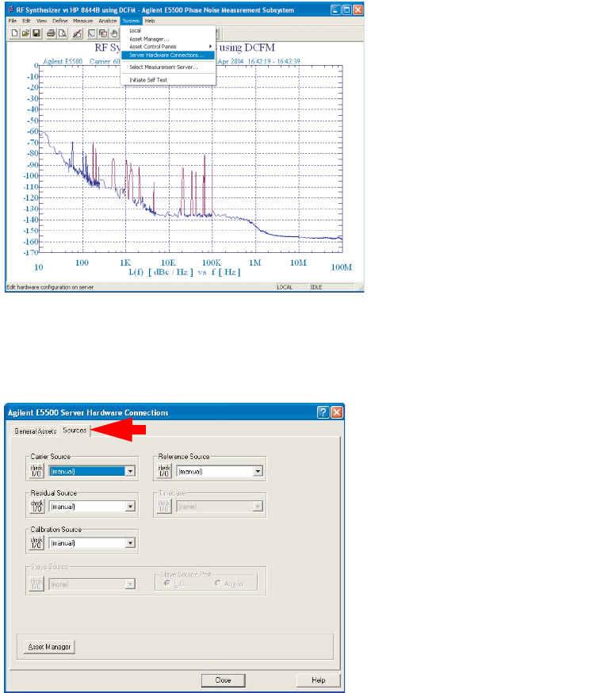616x693 pixels.
Task: Open the Carrier Source dropdown
Action: pyautogui.click(x=130, y=472)
